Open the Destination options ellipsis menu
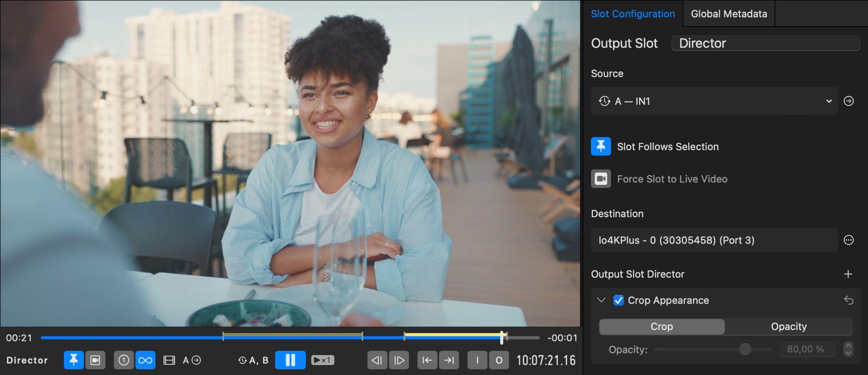Viewport: 868px width, 375px height. coord(849,240)
